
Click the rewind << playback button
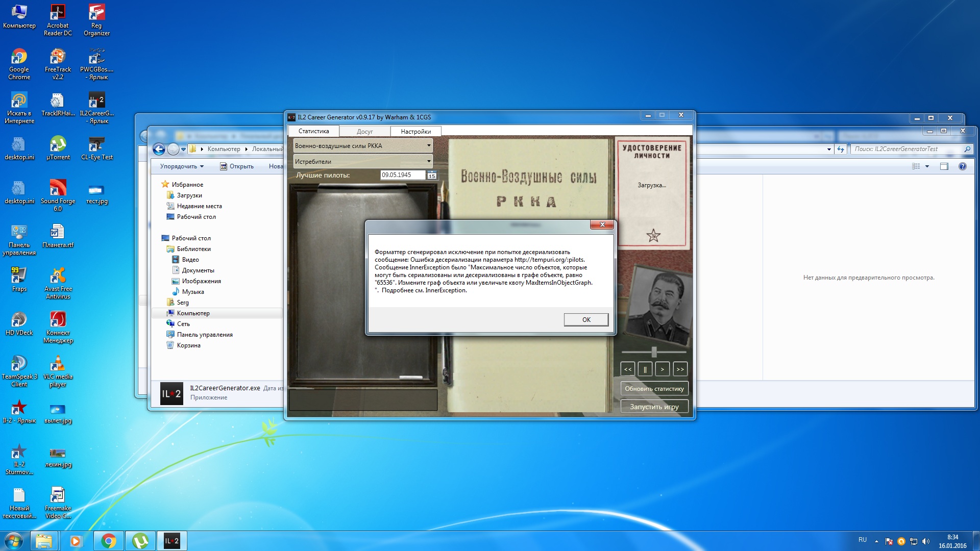pos(628,369)
